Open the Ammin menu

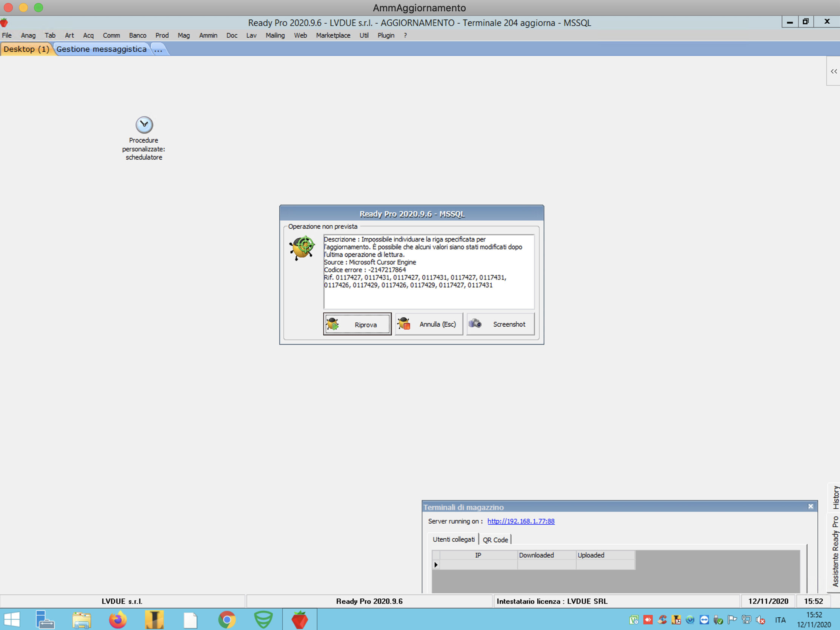[208, 35]
